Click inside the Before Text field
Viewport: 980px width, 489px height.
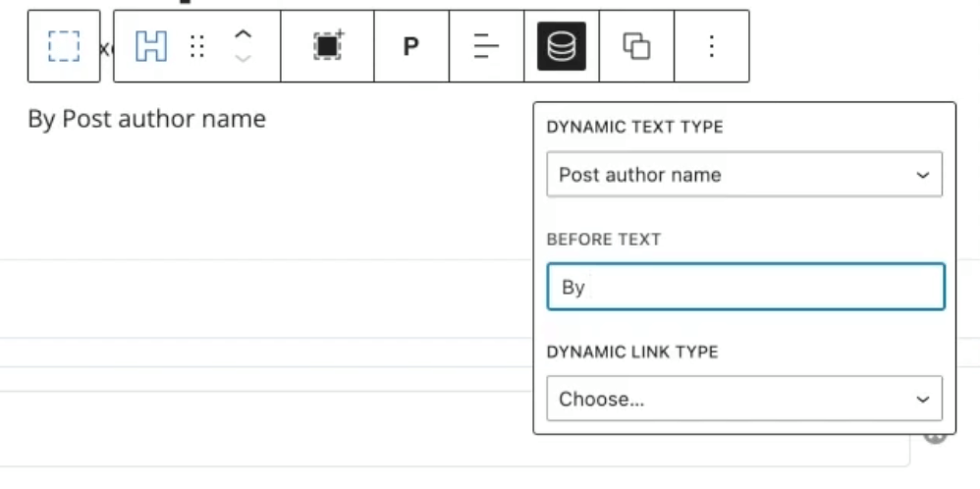(745, 287)
